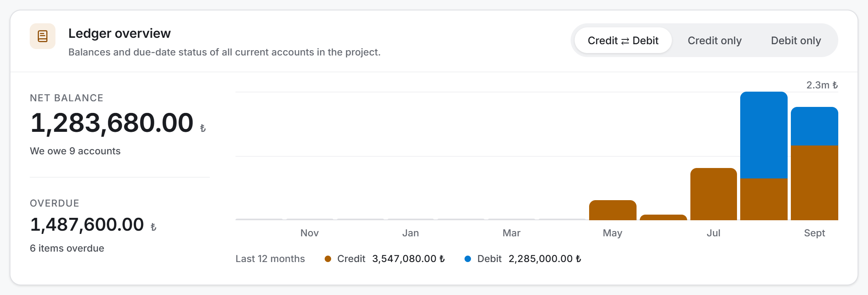The image size is (868, 295).
Task: Click the Credit total 3,547,080.00 value
Action: (409, 259)
